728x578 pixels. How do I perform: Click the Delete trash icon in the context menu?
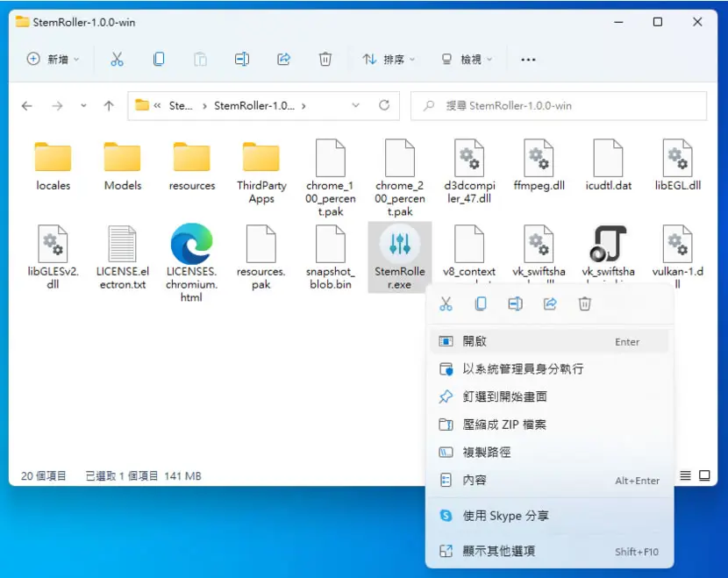click(584, 304)
